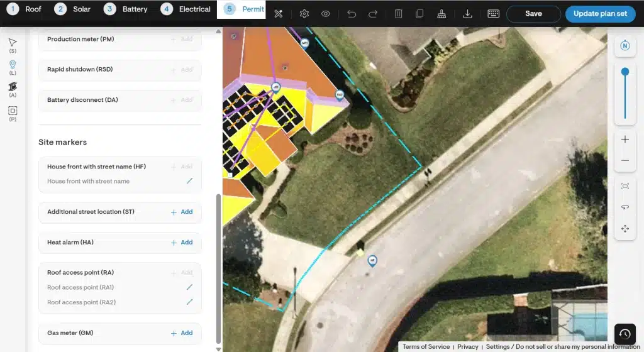Viewport: 644px width, 352px height.
Task: Choose the beam attachment tool (A)
Action: [x=13, y=87]
